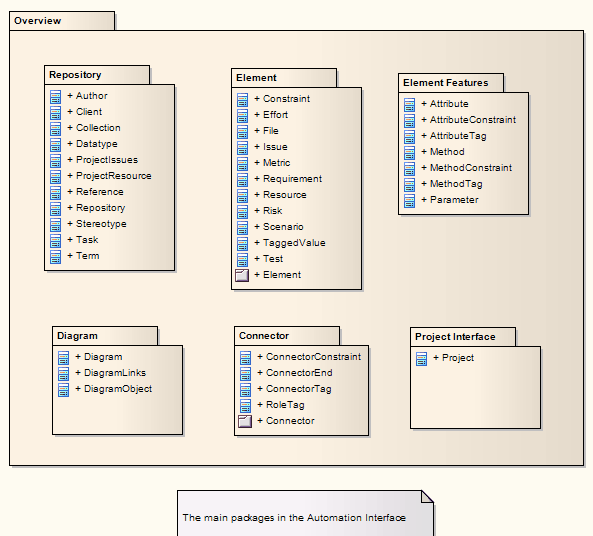This screenshot has height=536, width=593.
Task: Click the icon beside Requirement
Action: click(242, 179)
